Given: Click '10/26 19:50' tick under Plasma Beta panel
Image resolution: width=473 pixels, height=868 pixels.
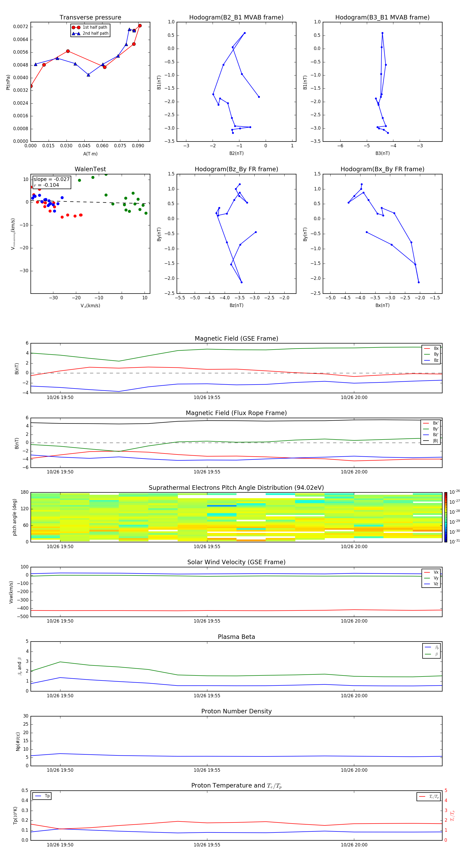Looking at the screenshot, I should coord(60,695).
